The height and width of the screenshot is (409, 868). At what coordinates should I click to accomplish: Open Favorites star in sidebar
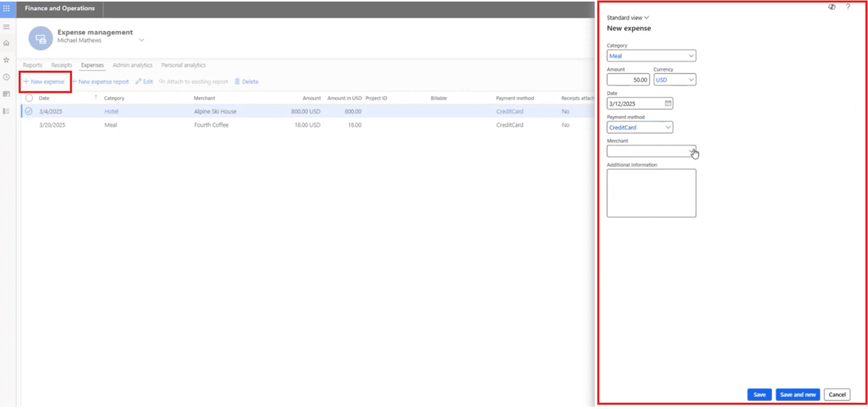[6, 60]
